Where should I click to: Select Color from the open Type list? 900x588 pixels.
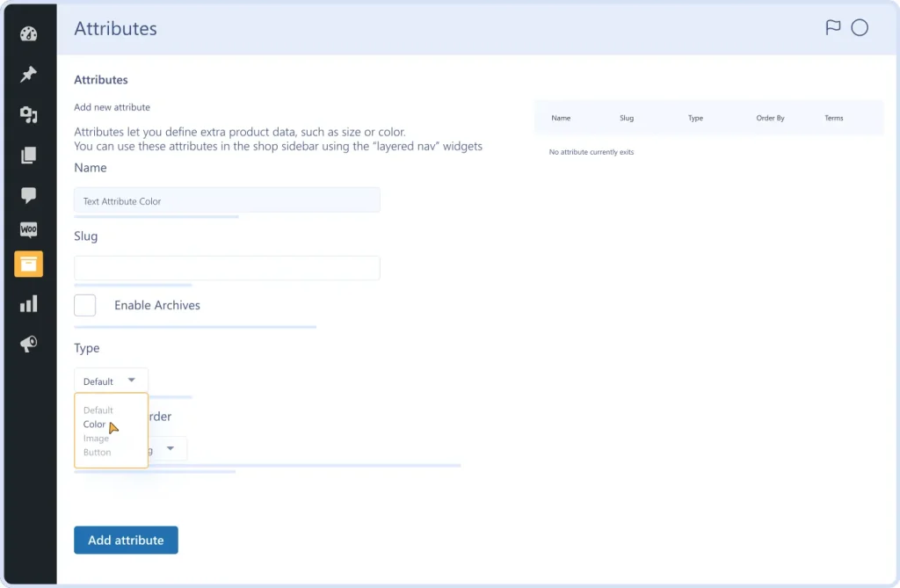click(93, 424)
